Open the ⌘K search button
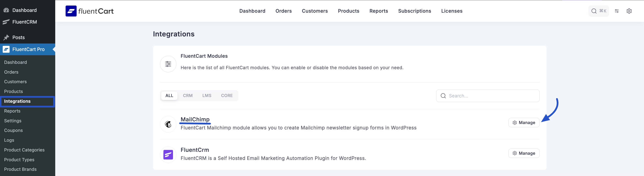This screenshot has width=644, height=176. [599, 11]
